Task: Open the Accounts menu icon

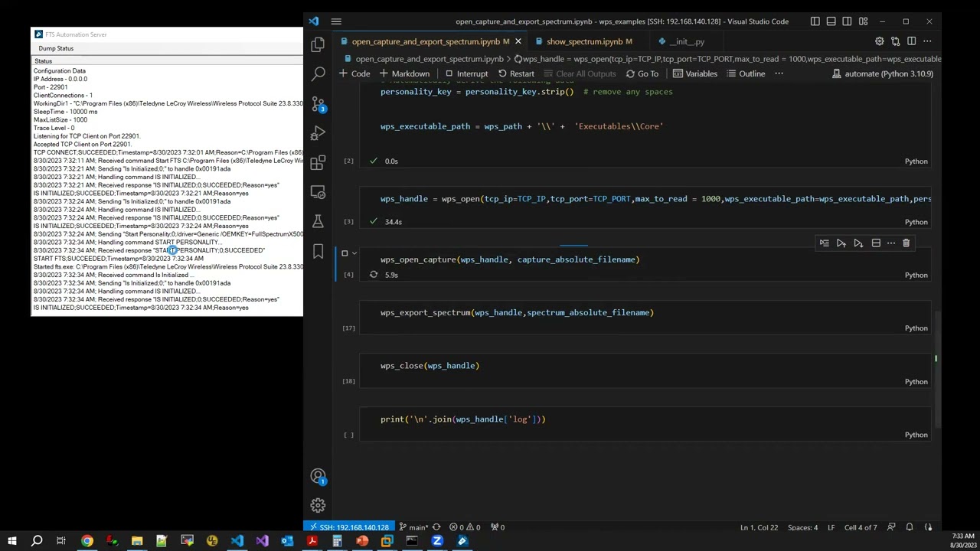Action: [x=318, y=477]
